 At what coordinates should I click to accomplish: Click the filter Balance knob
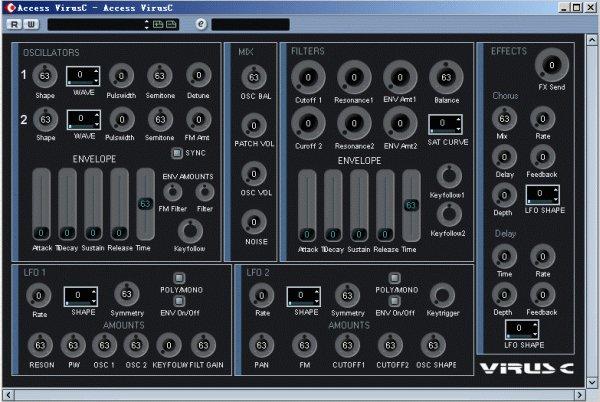(446, 77)
